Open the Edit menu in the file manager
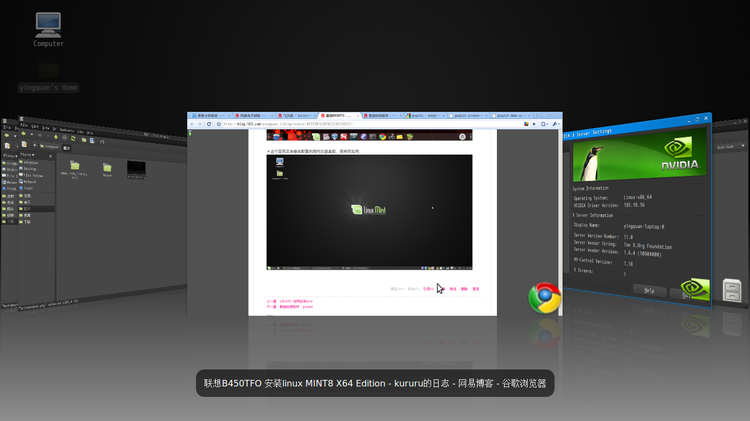Viewport: 750px width, 421px height. (x=35, y=127)
